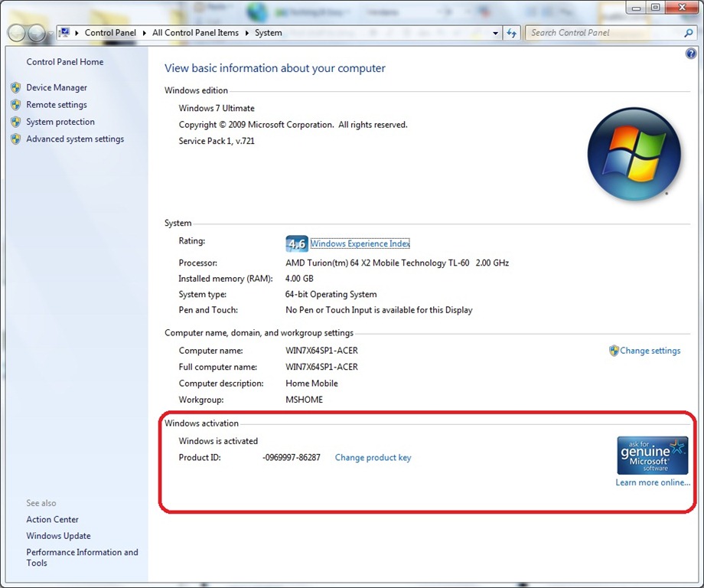
Task: Click the Product ID number
Action: click(x=292, y=458)
